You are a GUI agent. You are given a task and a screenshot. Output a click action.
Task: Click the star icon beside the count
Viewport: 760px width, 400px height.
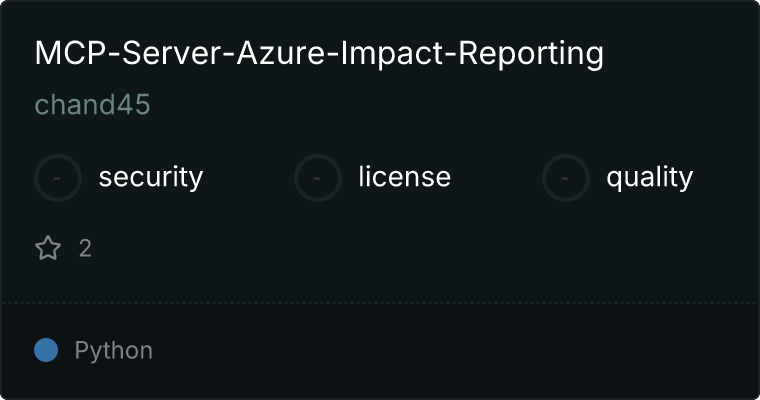(x=48, y=248)
